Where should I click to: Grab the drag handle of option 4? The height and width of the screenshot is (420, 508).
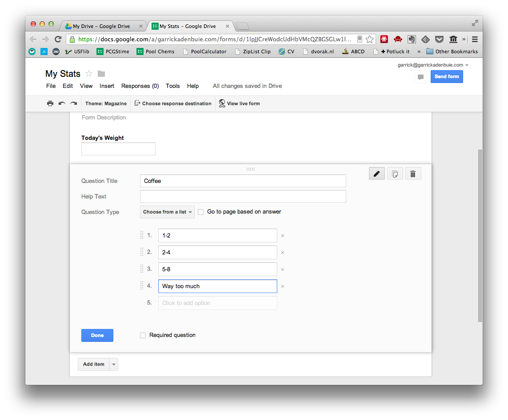tap(142, 286)
